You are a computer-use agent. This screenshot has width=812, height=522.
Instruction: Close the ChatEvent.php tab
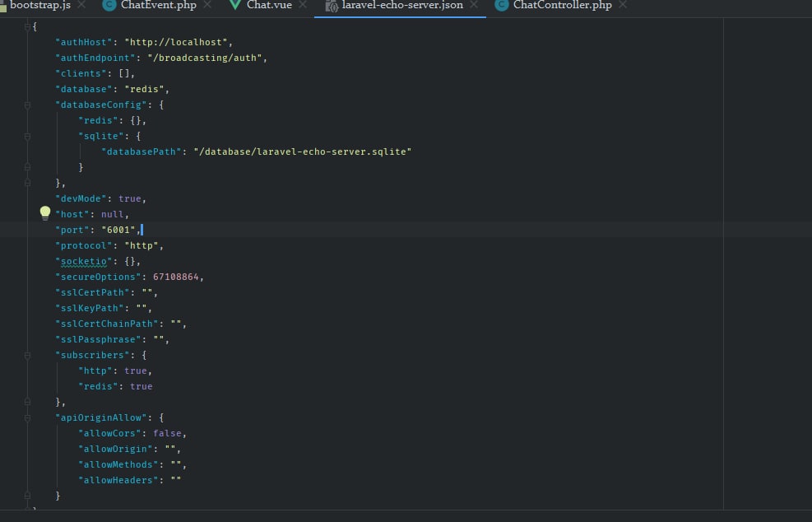[x=207, y=5]
